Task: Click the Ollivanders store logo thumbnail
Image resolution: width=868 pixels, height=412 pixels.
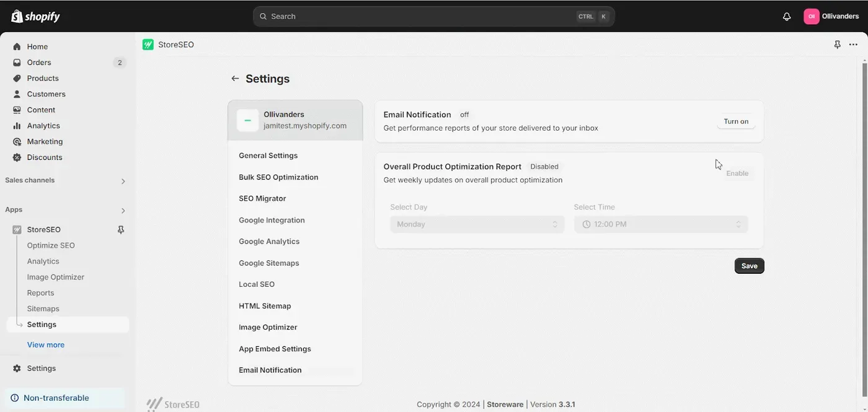Action: tap(247, 120)
